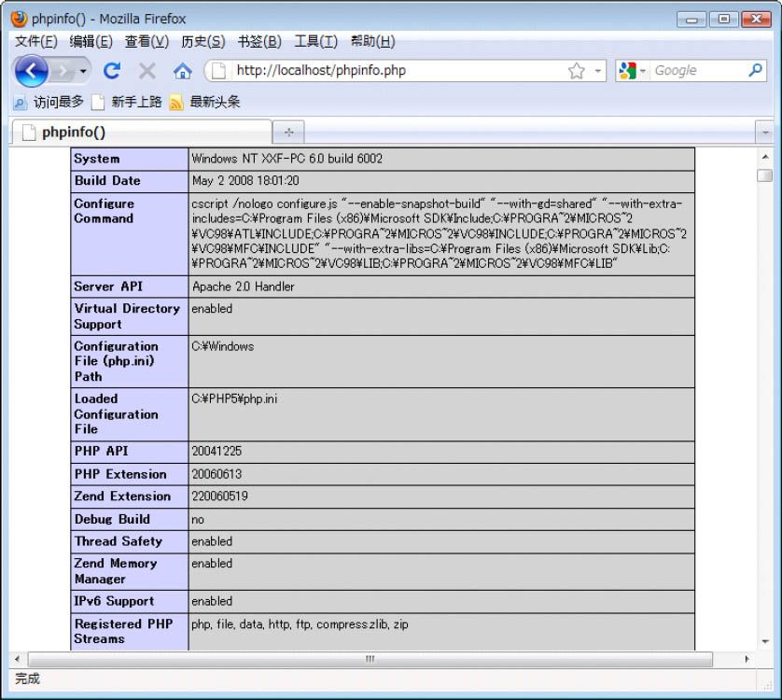Image resolution: width=782 pixels, height=700 pixels.
Task: Click the Firefox logo in the title bar
Action: (20, 19)
